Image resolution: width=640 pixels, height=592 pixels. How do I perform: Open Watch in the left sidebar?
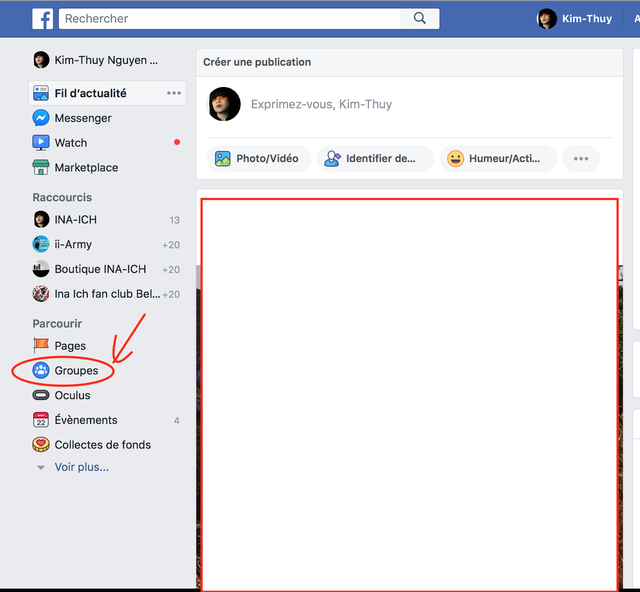[x=70, y=143]
